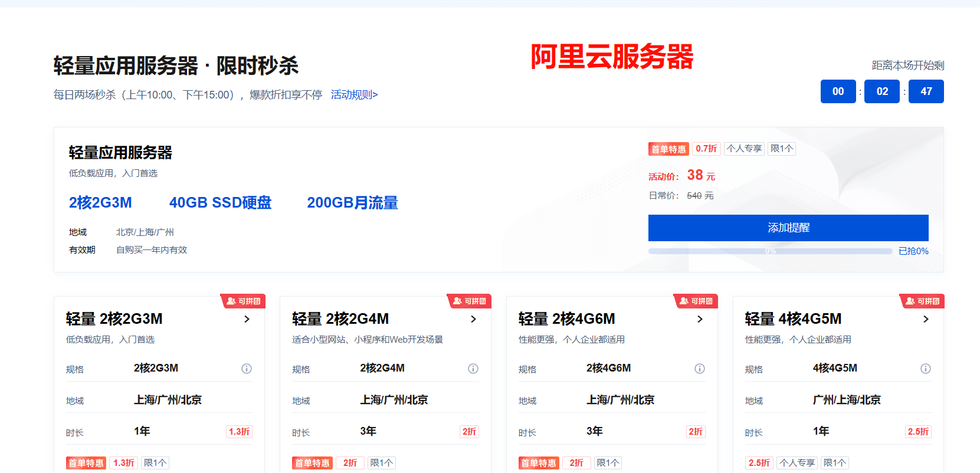The image size is (980, 473).
Task: Click the 个人专享 tag in flash sale panel
Action: click(744, 149)
